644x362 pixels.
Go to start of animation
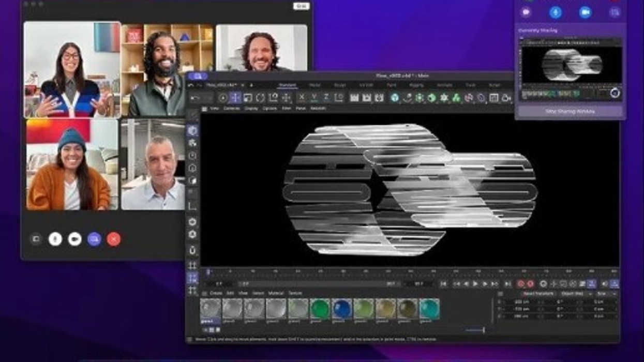tap(443, 284)
